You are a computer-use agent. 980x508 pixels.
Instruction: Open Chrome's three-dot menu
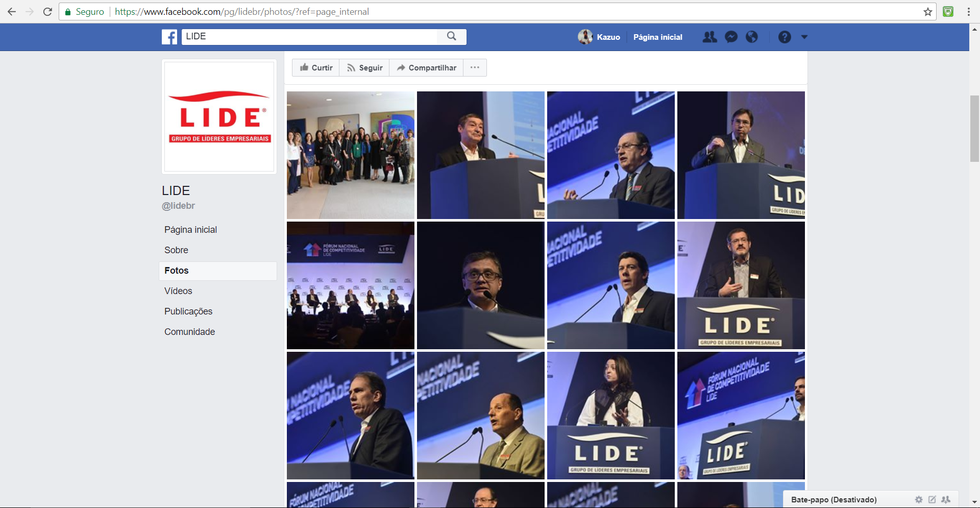point(968,11)
